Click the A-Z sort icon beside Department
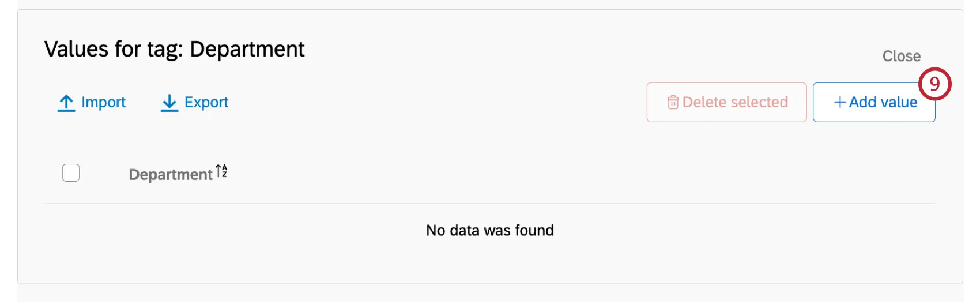 click(x=221, y=171)
